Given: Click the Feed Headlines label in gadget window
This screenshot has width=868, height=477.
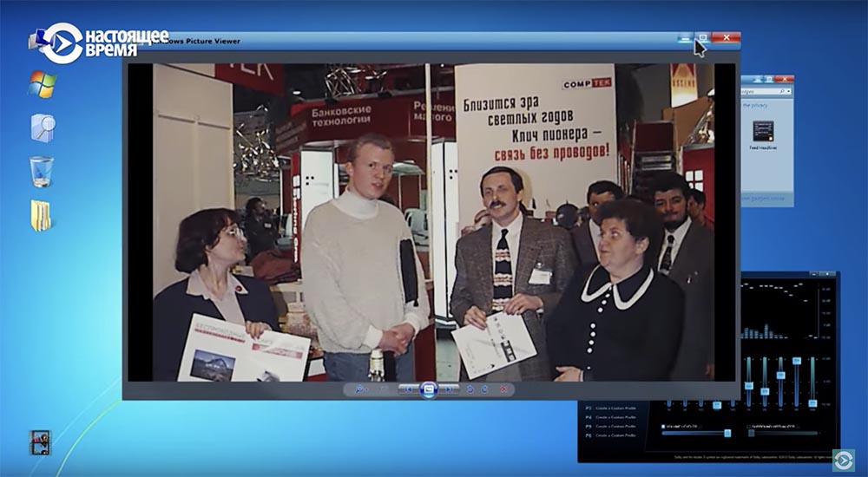Looking at the screenshot, I should (x=763, y=147).
